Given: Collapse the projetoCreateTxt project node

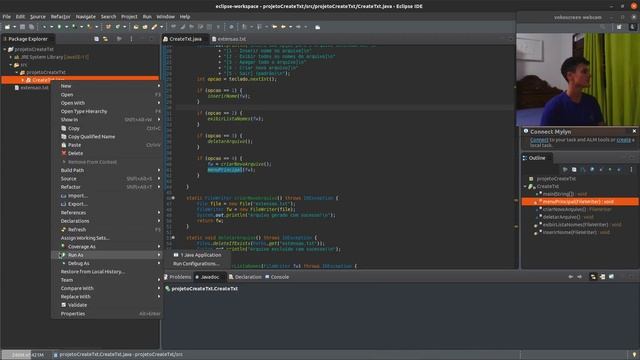Looking at the screenshot, I should (x=5, y=49).
